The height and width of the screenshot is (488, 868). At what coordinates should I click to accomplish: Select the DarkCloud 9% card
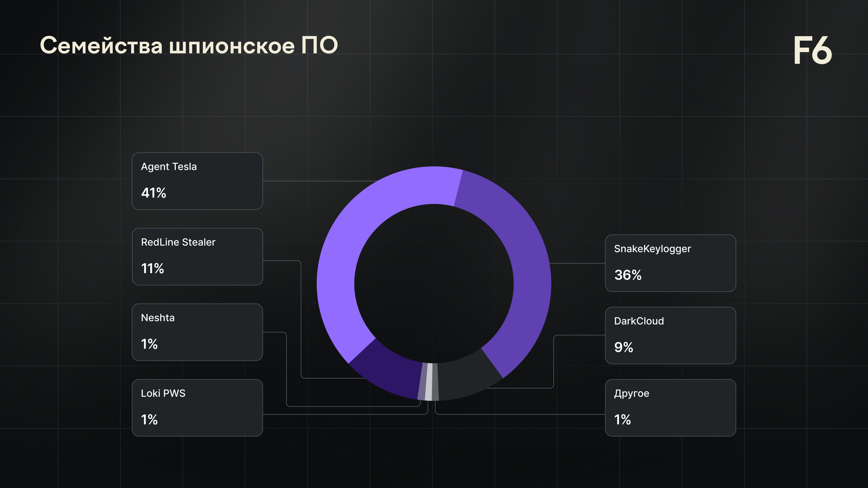[670, 335]
